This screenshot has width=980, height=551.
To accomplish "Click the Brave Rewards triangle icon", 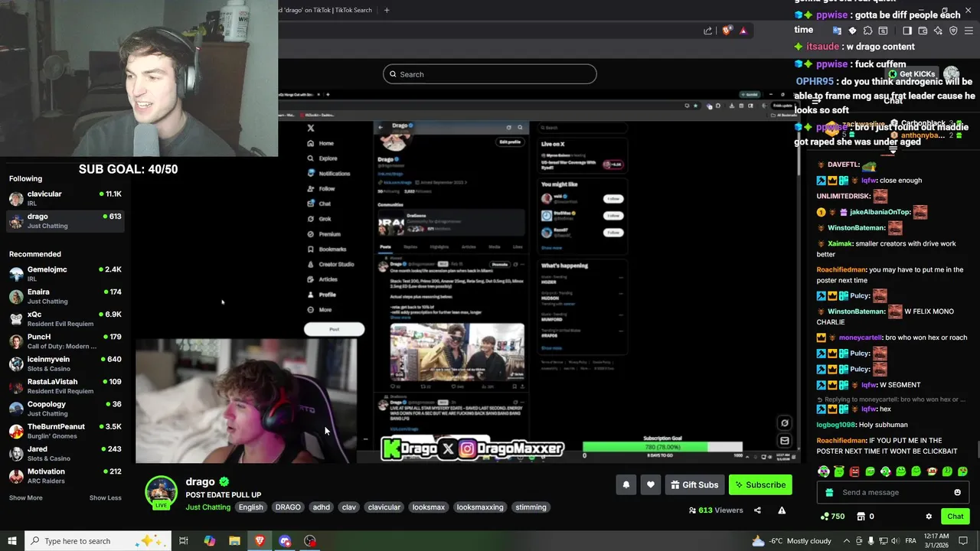I will click(743, 31).
